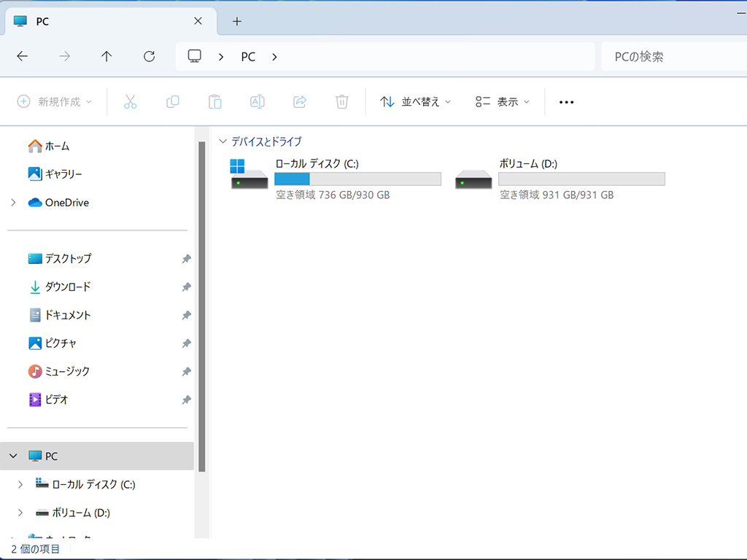Screen dimensions: 747x560
Task: Go up one folder level
Action: (x=107, y=57)
